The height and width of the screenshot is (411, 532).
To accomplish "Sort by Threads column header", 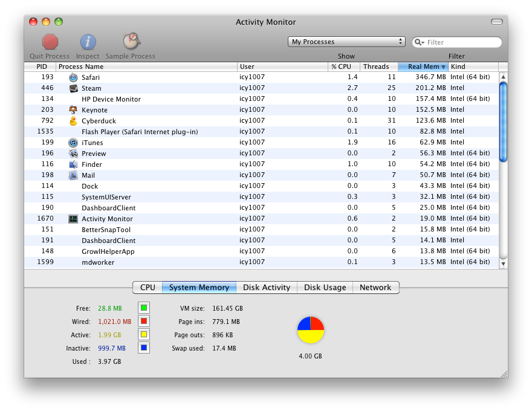I will [x=378, y=66].
